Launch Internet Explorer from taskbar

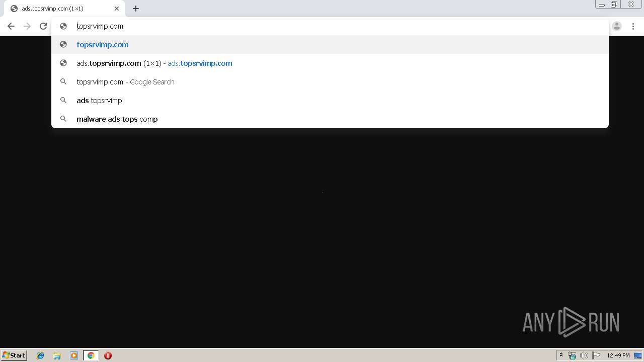coord(40,355)
